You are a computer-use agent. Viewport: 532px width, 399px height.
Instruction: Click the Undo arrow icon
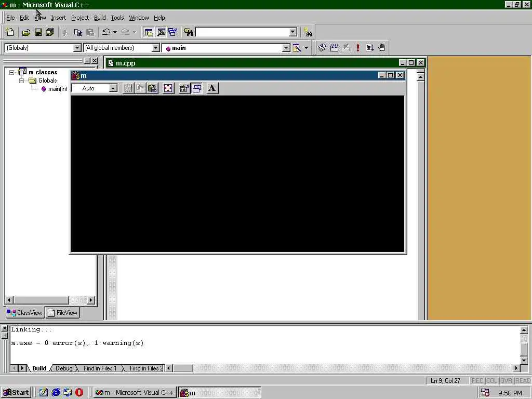pyautogui.click(x=106, y=32)
